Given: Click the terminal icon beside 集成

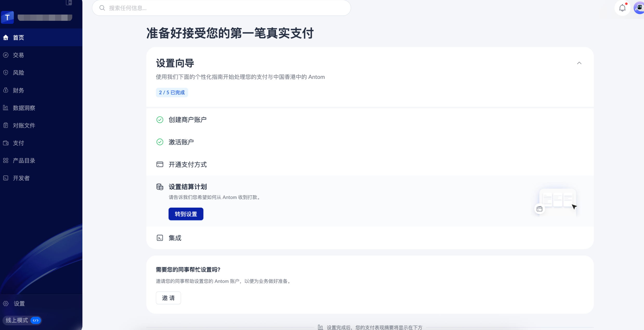Looking at the screenshot, I should 160,238.
